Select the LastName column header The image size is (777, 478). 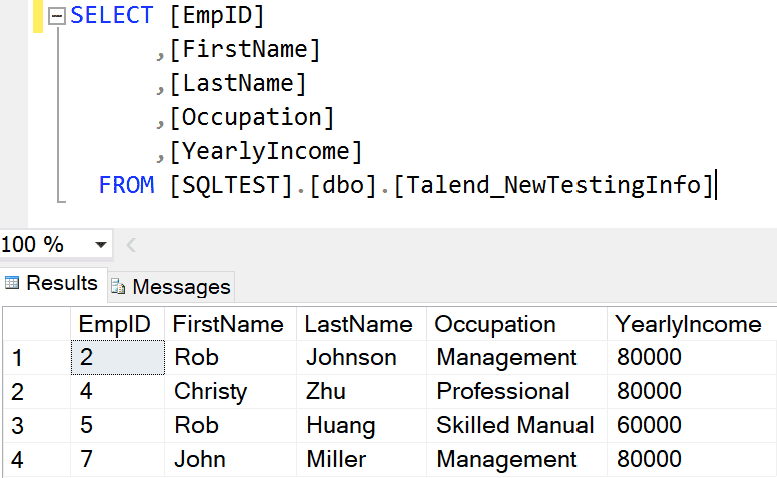pos(359,324)
